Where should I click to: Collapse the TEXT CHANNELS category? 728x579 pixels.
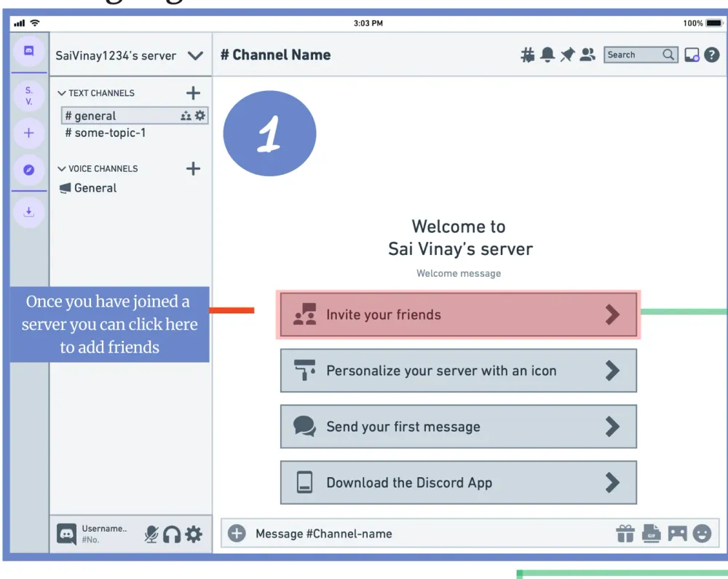coord(62,93)
